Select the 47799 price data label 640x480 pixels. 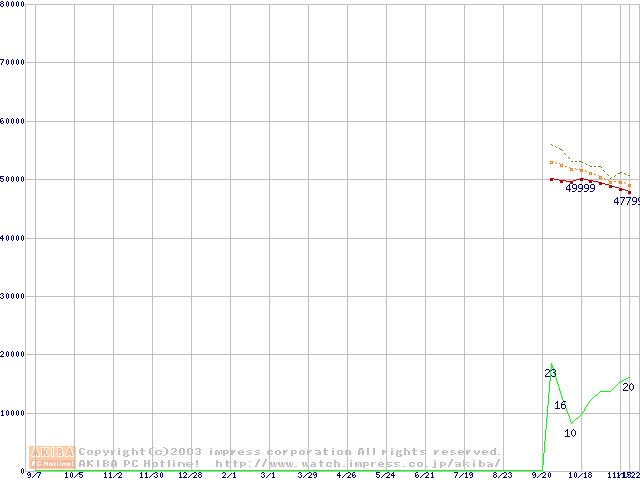point(626,201)
